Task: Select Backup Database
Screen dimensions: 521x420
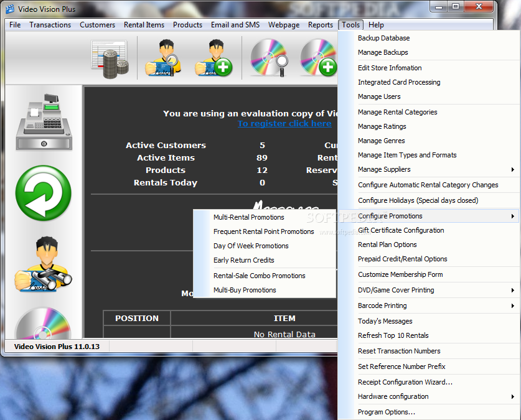Action: 429,38
